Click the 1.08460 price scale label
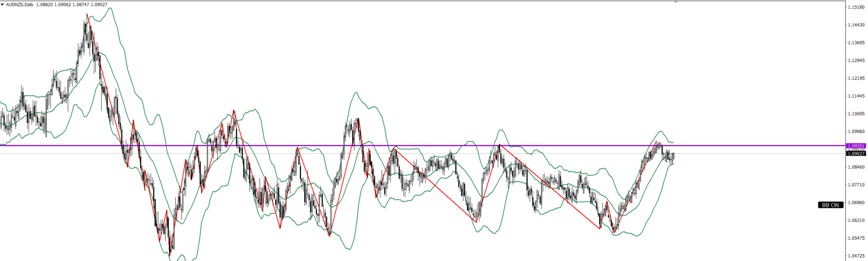The width and height of the screenshot is (868, 261). pos(856,167)
